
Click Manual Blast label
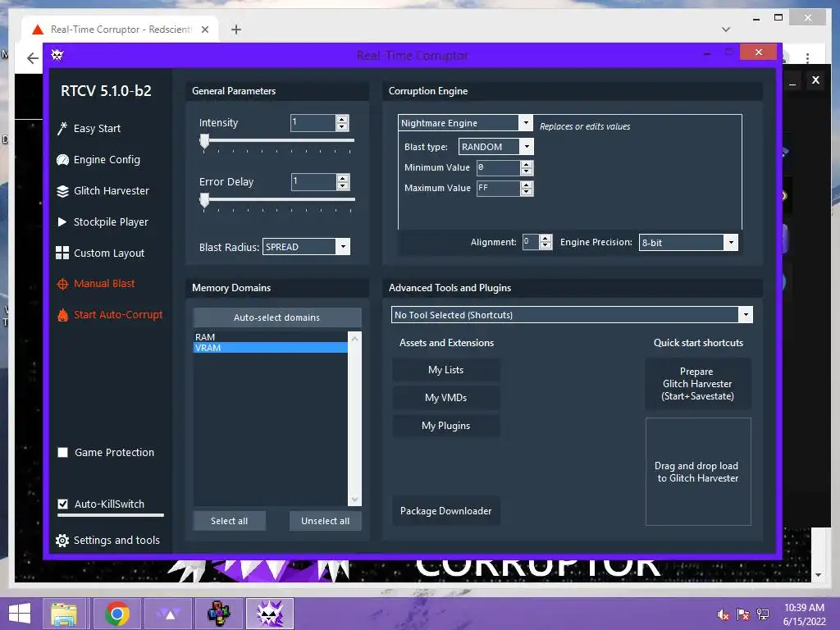(104, 283)
